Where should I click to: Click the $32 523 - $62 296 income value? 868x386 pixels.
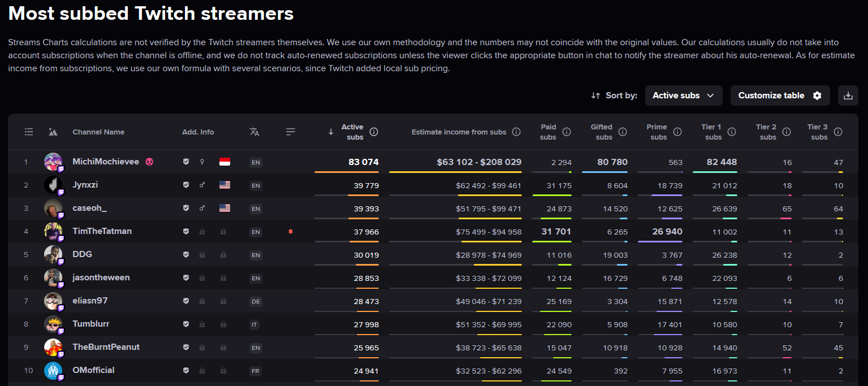pyautogui.click(x=489, y=371)
